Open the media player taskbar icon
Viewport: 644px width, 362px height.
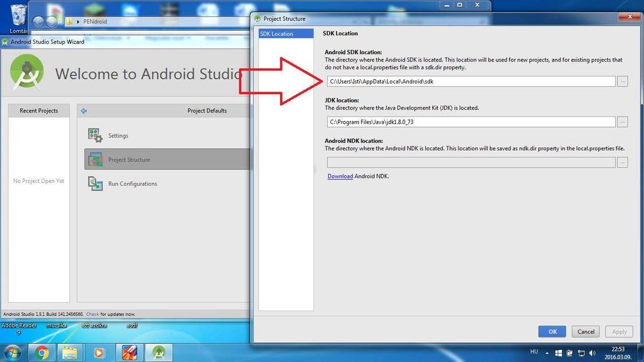click(99, 353)
